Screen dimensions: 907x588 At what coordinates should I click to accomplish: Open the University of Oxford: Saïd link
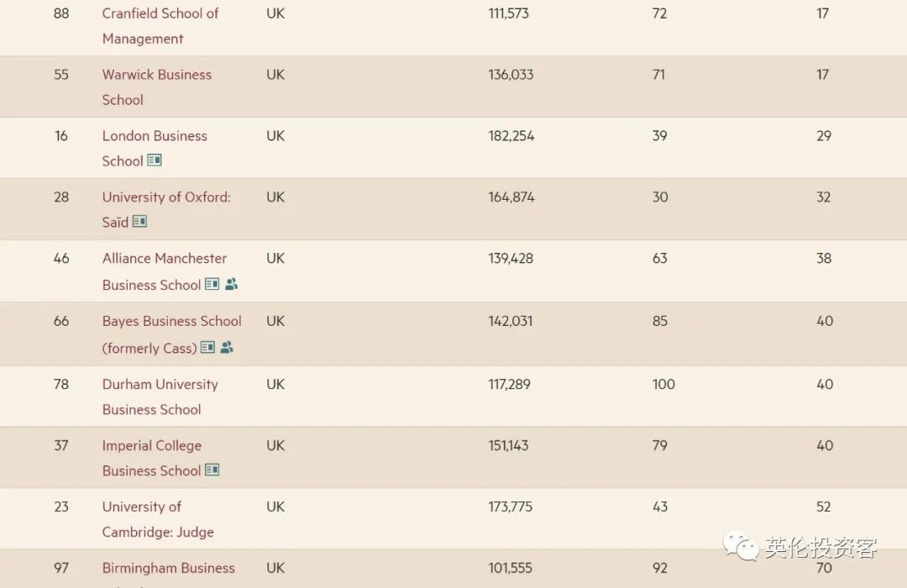[166, 197]
